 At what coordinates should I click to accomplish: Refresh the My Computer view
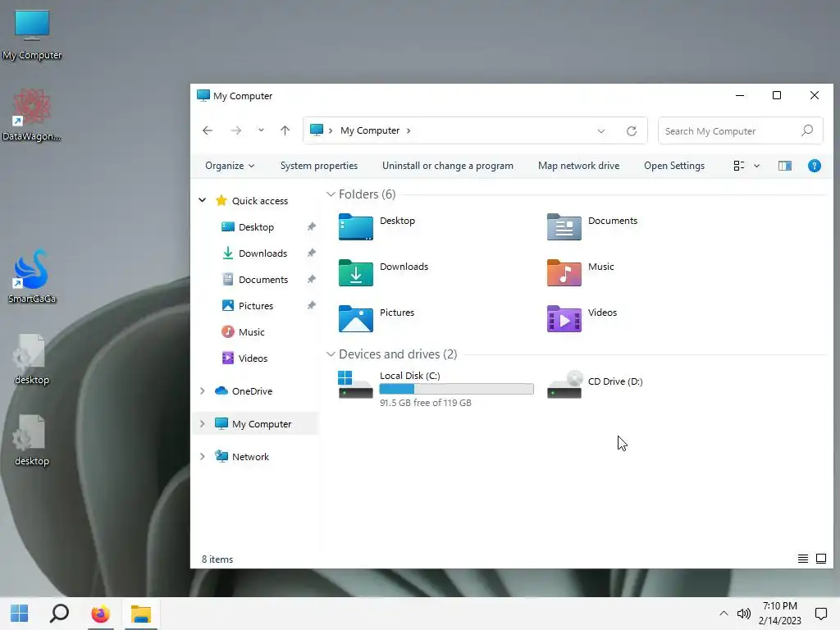pyautogui.click(x=632, y=131)
